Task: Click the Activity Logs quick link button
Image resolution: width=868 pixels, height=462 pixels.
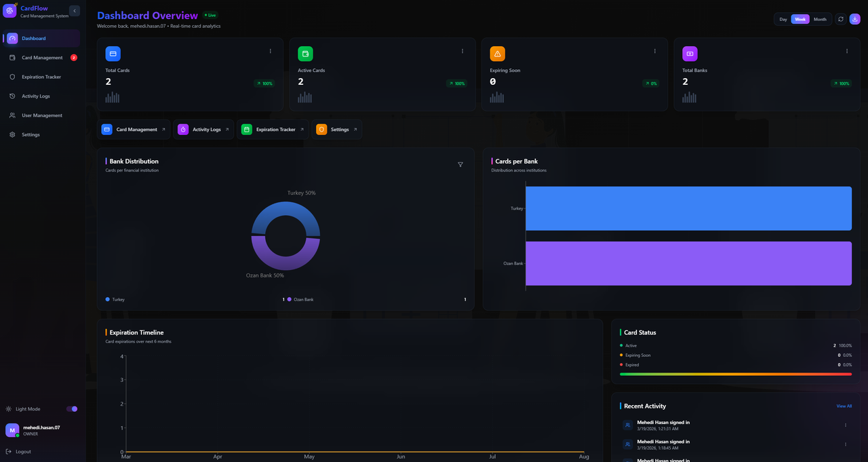Action: (203, 130)
